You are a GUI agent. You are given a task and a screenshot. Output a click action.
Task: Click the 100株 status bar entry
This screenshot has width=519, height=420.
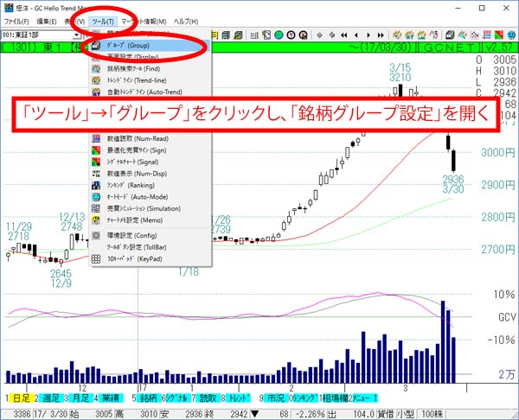click(432, 414)
